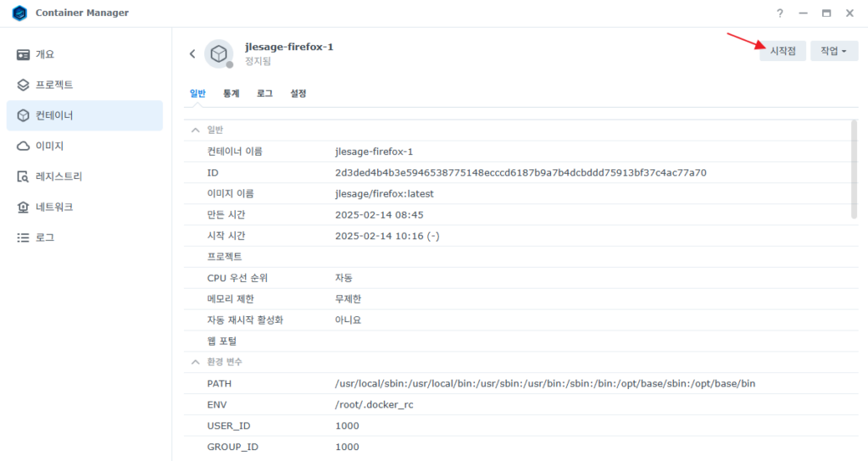Open 이미지 via its cloud icon
The width and height of the screenshot is (868, 461).
(24, 146)
